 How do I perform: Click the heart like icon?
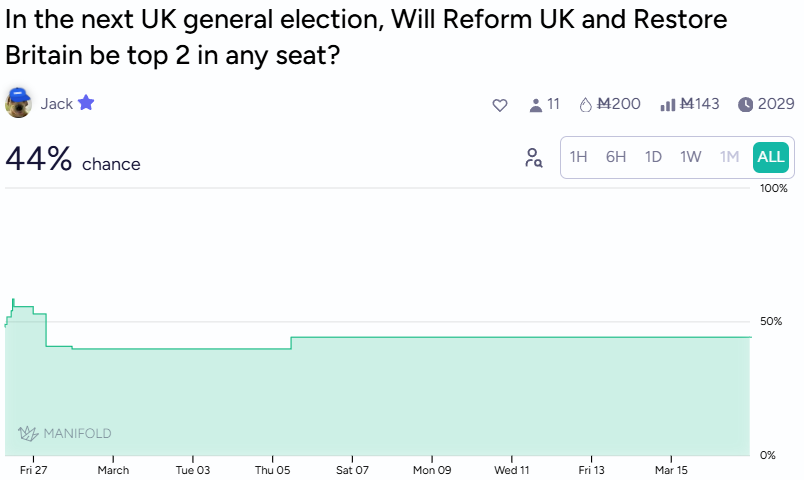[x=500, y=104]
